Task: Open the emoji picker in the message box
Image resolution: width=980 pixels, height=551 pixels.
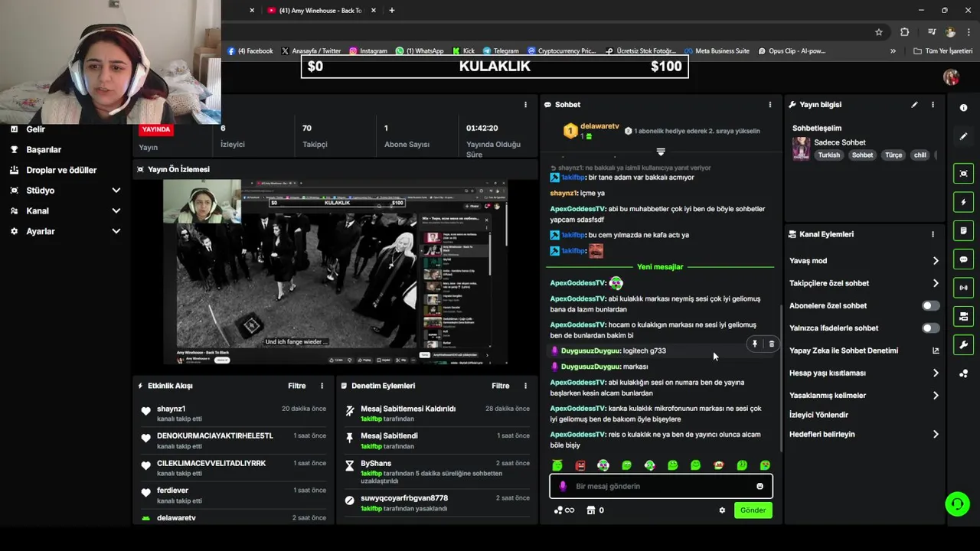Action: [759, 486]
